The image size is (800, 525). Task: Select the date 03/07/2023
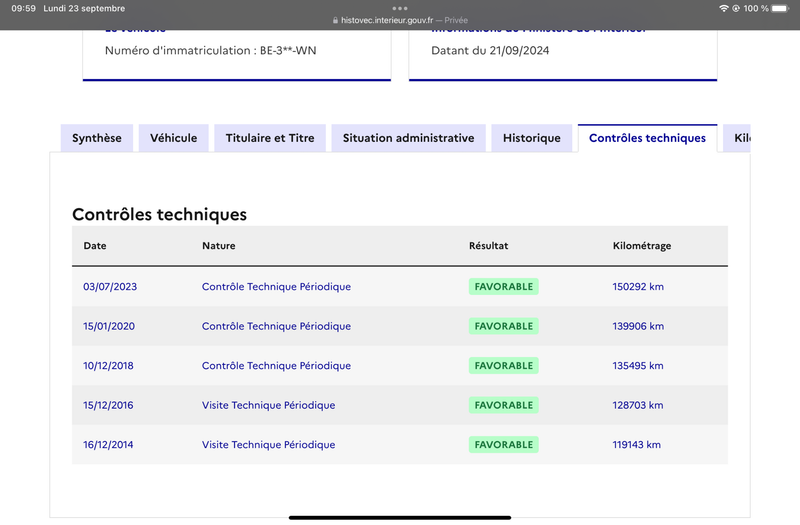pos(110,287)
